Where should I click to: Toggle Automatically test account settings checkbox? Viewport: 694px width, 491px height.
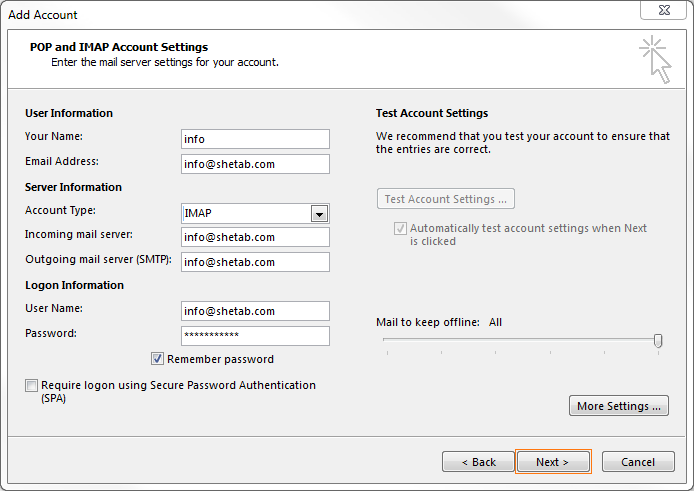pos(400,228)
